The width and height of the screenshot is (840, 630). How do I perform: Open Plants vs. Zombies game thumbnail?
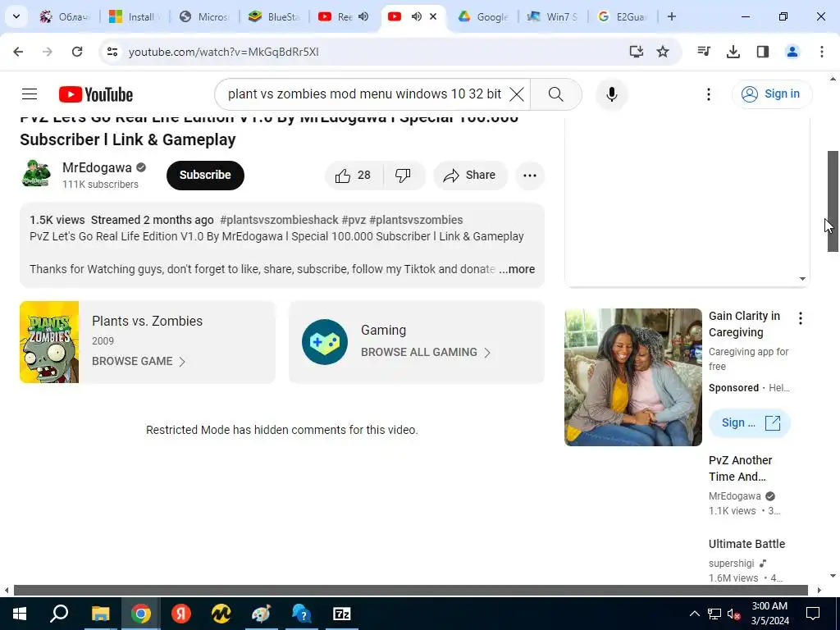[49, 342]
